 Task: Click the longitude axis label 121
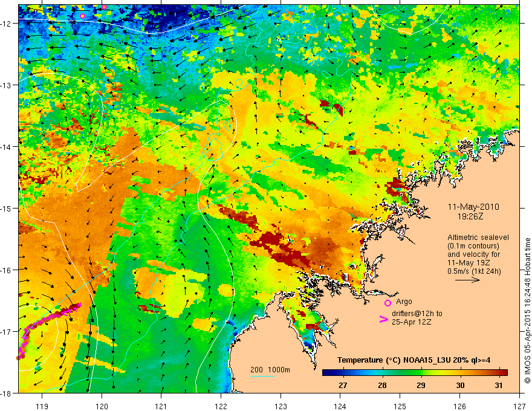(161, 406)
